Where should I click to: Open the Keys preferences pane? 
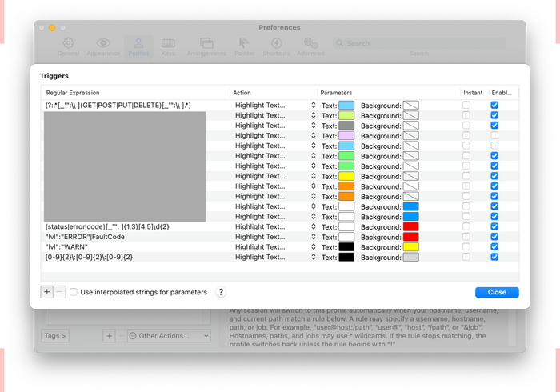point(168,46)
